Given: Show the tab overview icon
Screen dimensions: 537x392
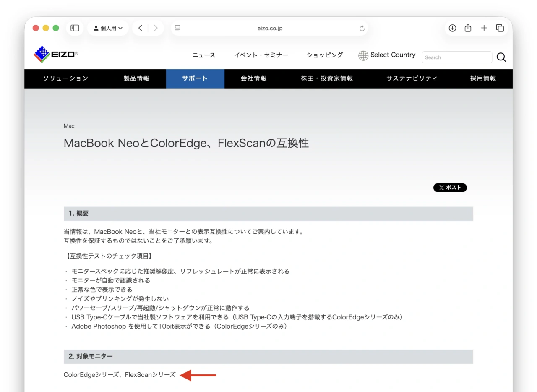Looking at the screenshot, I should tap(500, 28).
